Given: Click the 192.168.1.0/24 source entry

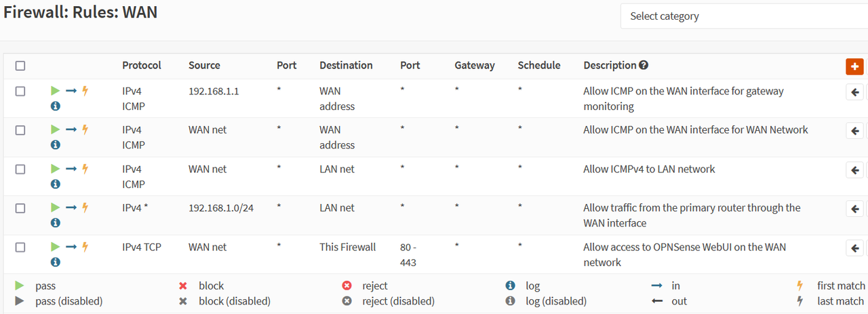Looking at the screenshot, I should (220, 208).
